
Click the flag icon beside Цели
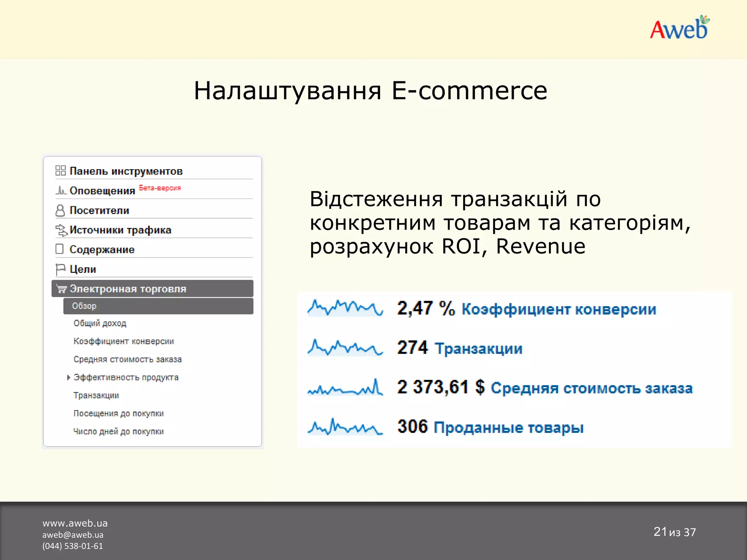click(x=60, y=269)
